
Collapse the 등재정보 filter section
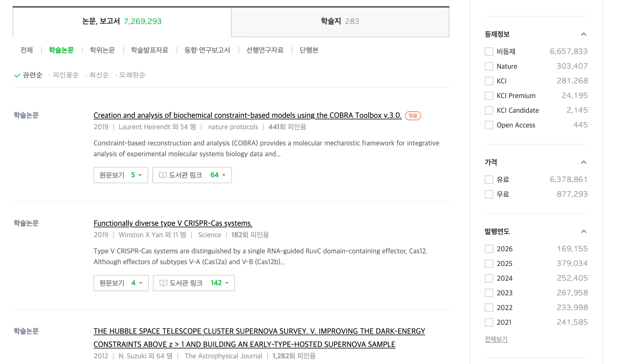[x=583, y=34]
